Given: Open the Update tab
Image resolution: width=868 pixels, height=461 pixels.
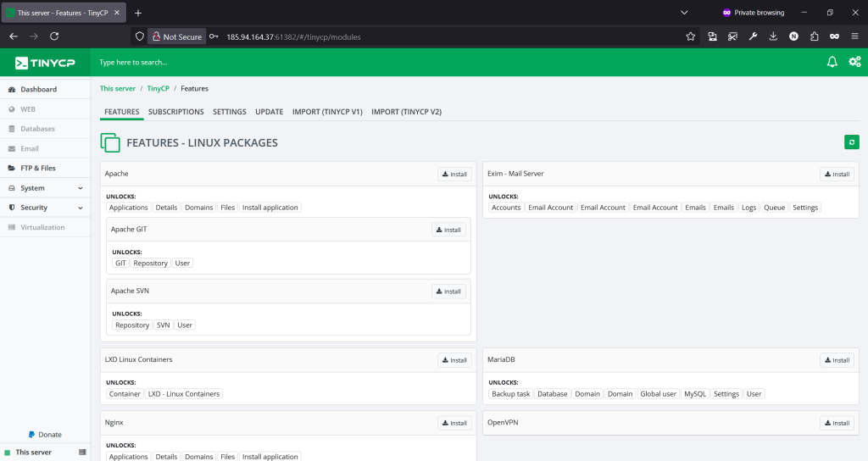Looking at the screenshot, I should [269, 112].
